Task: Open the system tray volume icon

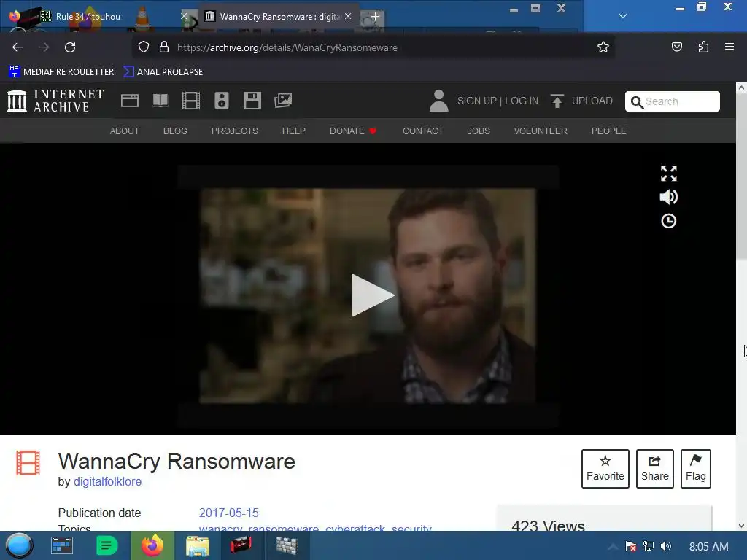Action: (666, 546)
